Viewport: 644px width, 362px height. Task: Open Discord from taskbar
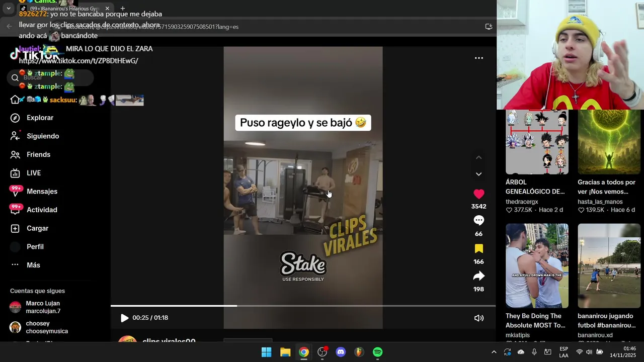pyautogui.click(x=341, y=352)
